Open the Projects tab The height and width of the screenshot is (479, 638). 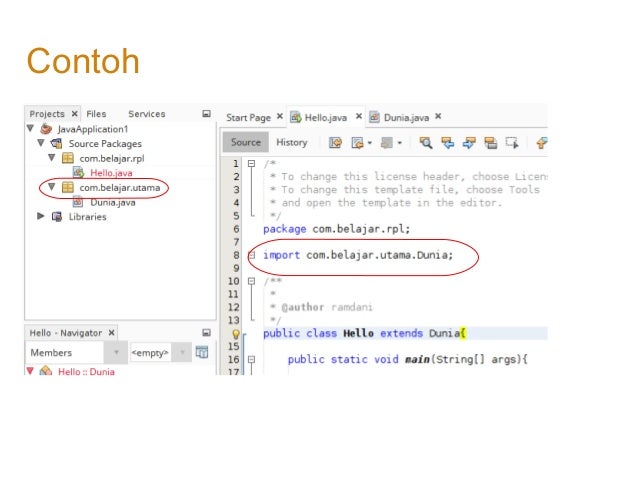point(47,114)
